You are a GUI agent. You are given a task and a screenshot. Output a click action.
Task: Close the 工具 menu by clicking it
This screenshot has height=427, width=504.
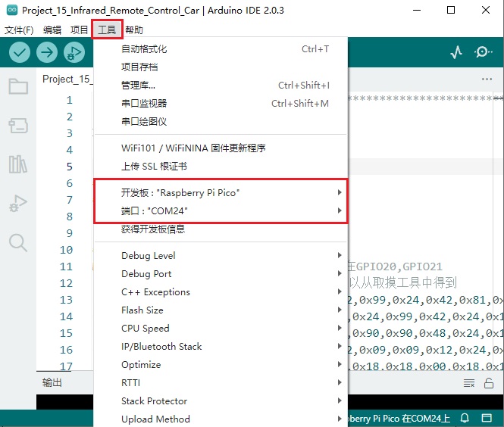[x=107, y=30]
